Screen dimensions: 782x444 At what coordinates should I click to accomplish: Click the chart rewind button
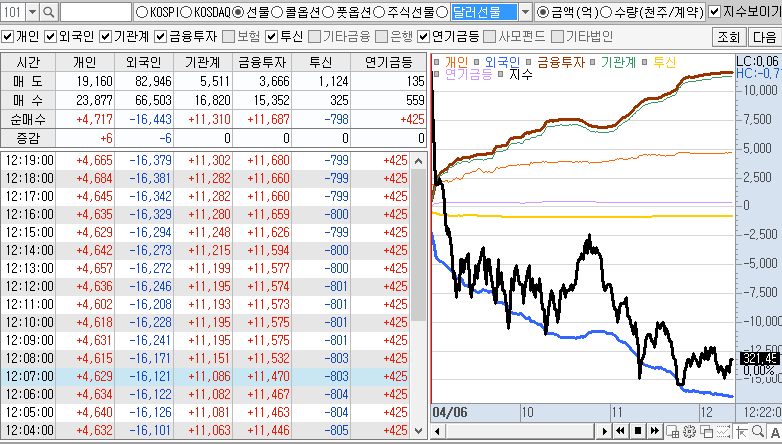[x=621, y=431]
